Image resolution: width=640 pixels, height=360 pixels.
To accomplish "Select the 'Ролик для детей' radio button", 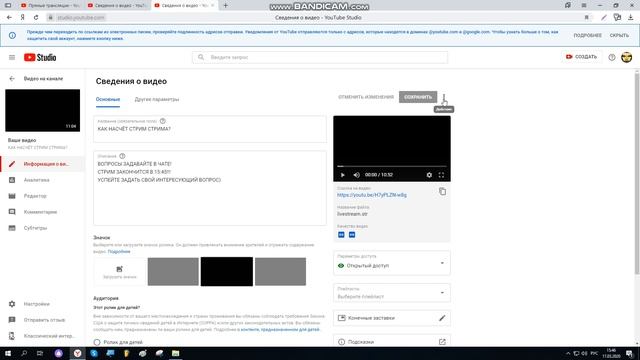I will [x=97, y=342].
